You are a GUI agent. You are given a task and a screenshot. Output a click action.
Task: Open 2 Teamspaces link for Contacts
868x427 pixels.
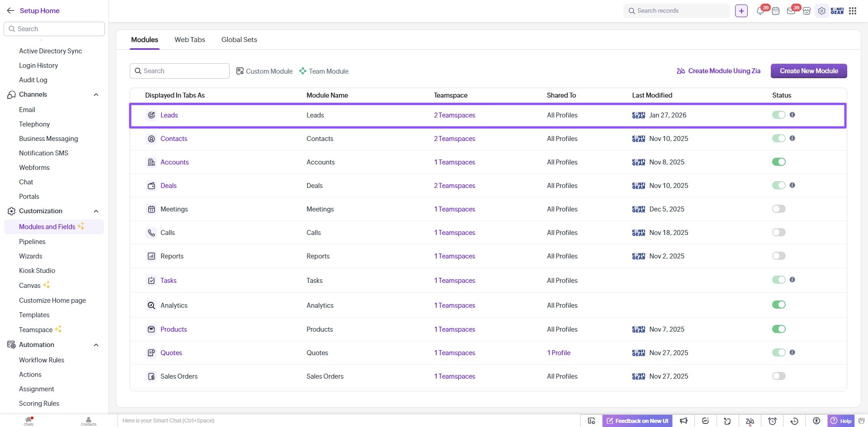tap(454, 139)
